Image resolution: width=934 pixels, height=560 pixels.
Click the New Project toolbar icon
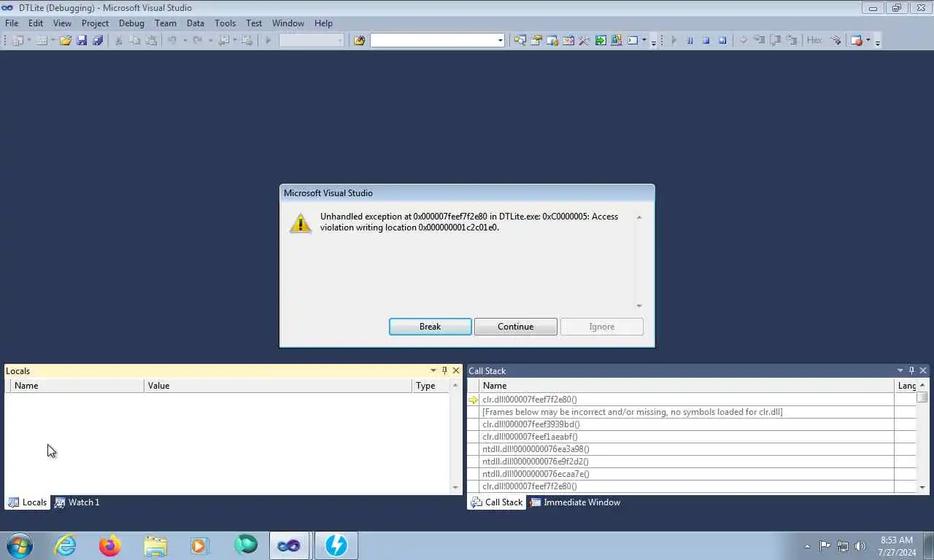[x=18, y=40]
